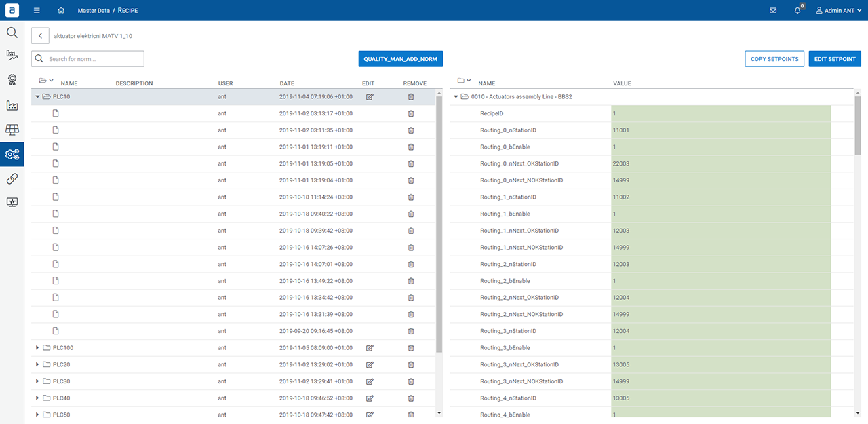Select the value 22003 cell
The width and height of the screenshot is (868, 424).
(721, 163)
